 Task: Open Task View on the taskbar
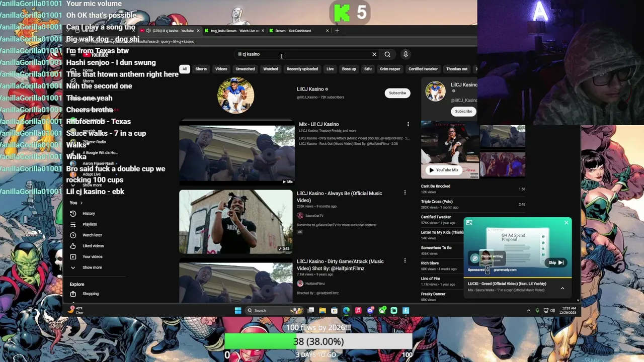coord(311,310)
